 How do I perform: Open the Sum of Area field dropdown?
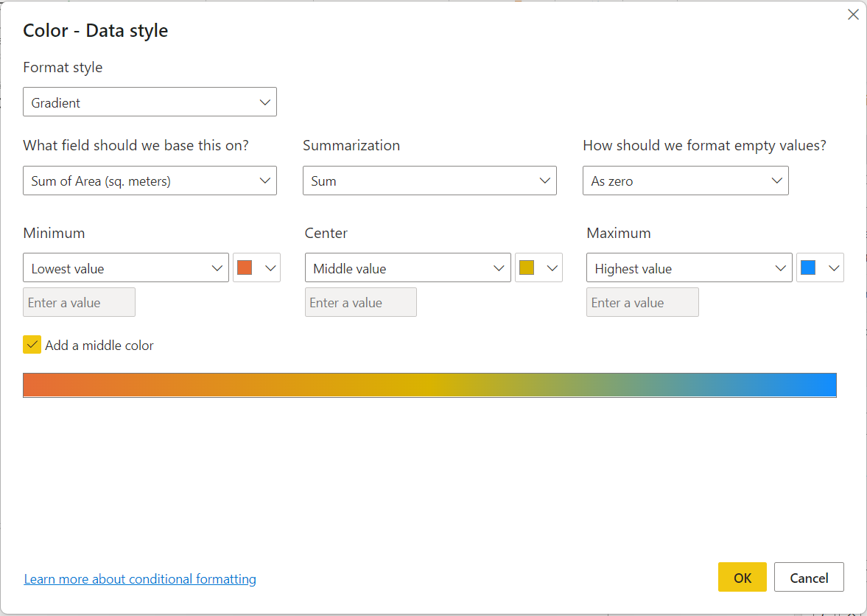click(150, 181)
